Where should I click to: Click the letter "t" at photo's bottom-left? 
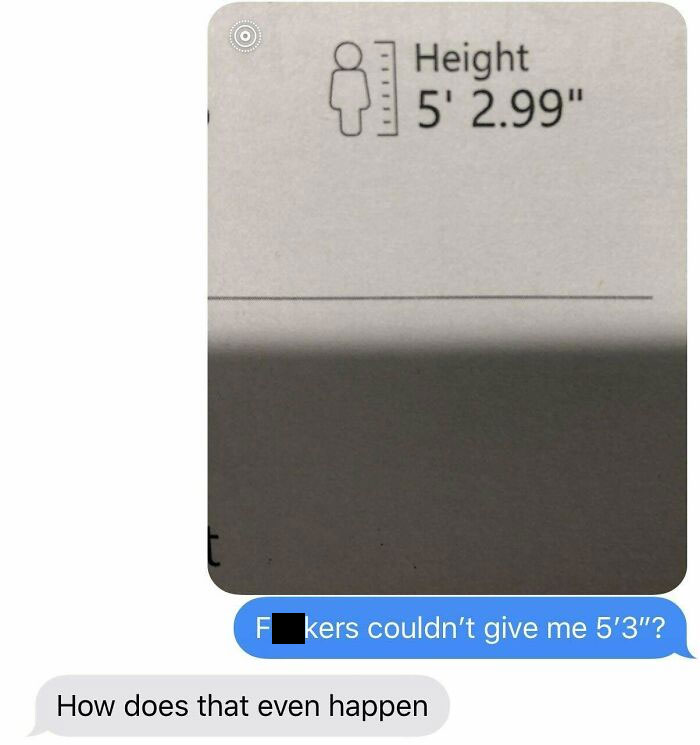pos(214,549)
